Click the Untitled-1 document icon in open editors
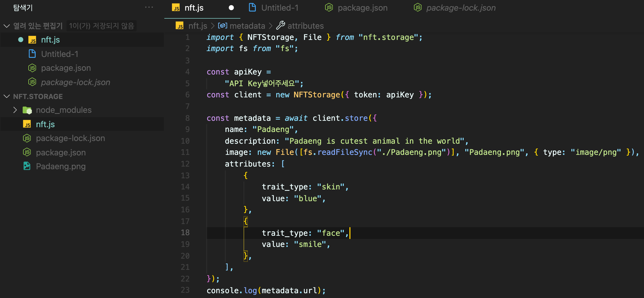644x298 pixels. click(32, 54)
